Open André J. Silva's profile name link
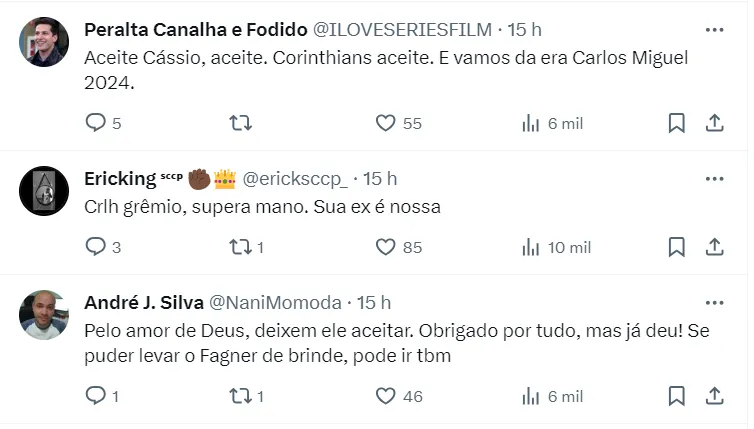The width and height of the screenshot is (754, 429). tap(142, 302)
